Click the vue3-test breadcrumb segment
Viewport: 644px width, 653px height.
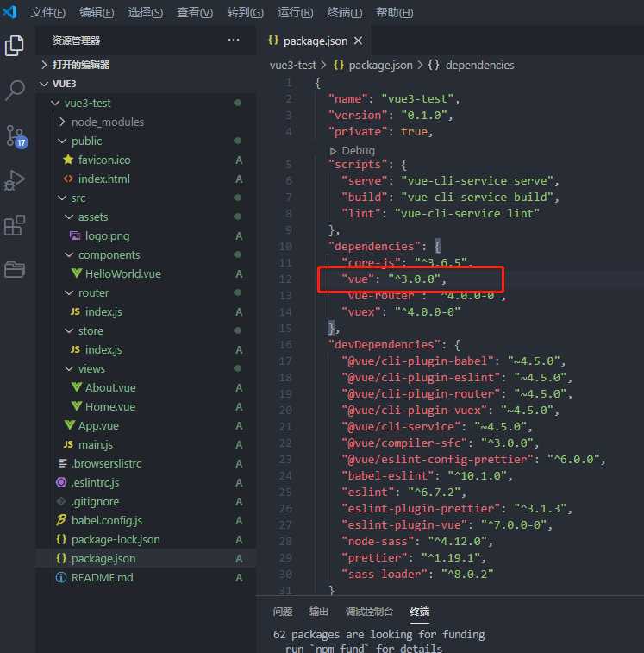(293, 65)
